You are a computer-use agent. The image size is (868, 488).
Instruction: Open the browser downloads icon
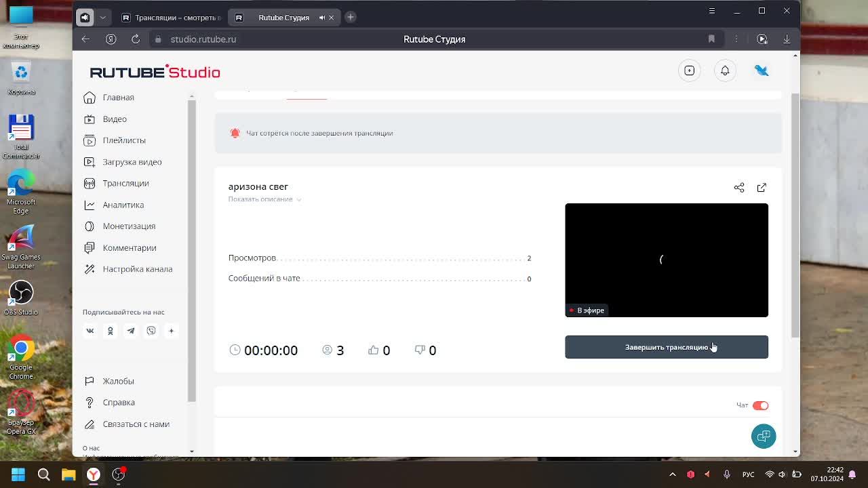click(x=787, y=39)
